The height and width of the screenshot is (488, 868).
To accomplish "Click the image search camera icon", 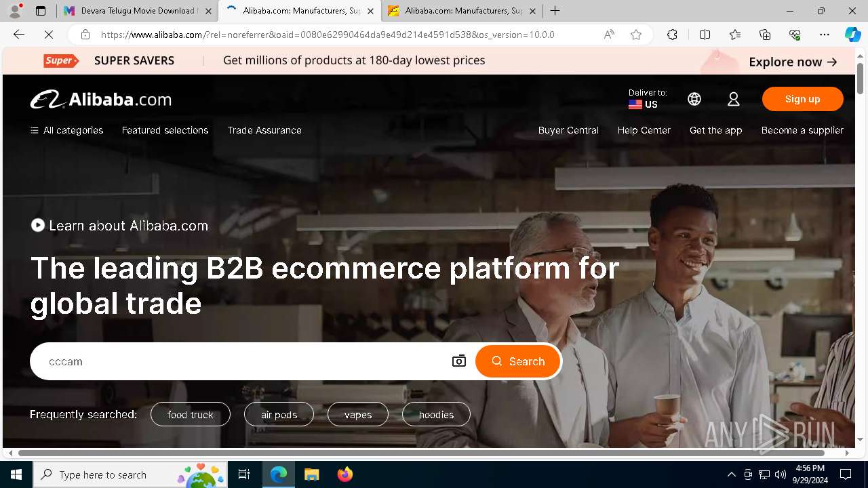I will [459, 361].
